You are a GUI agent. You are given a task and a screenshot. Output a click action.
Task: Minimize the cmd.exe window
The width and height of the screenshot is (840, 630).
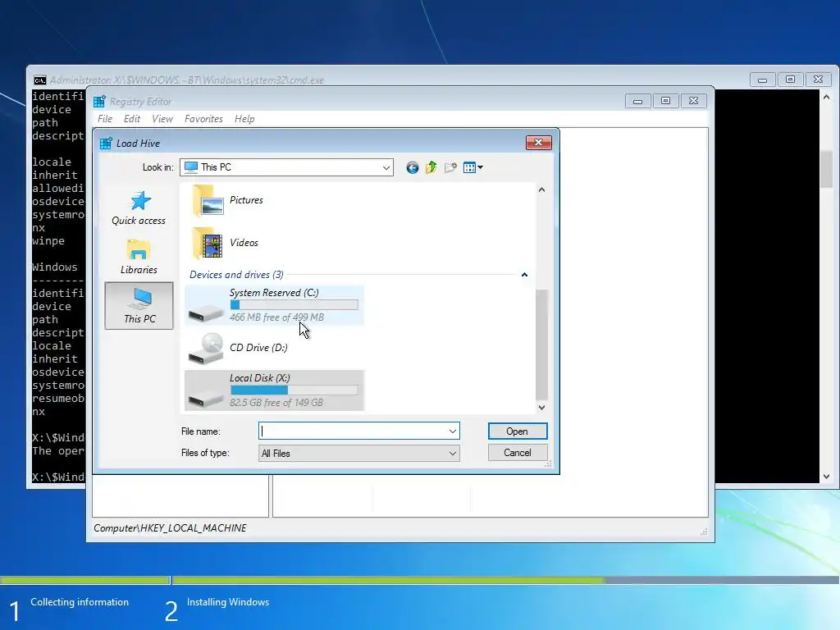(x=762, y=80)
